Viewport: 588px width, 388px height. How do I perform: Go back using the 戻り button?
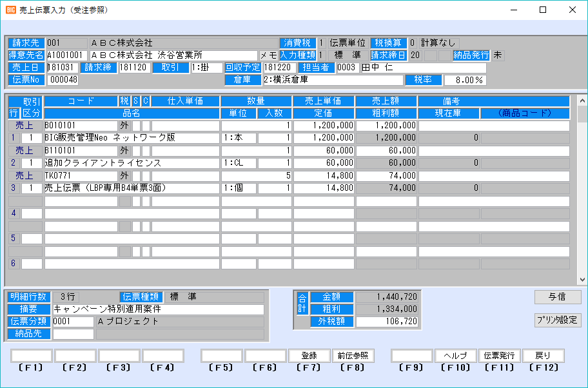[x=543, y=356]
